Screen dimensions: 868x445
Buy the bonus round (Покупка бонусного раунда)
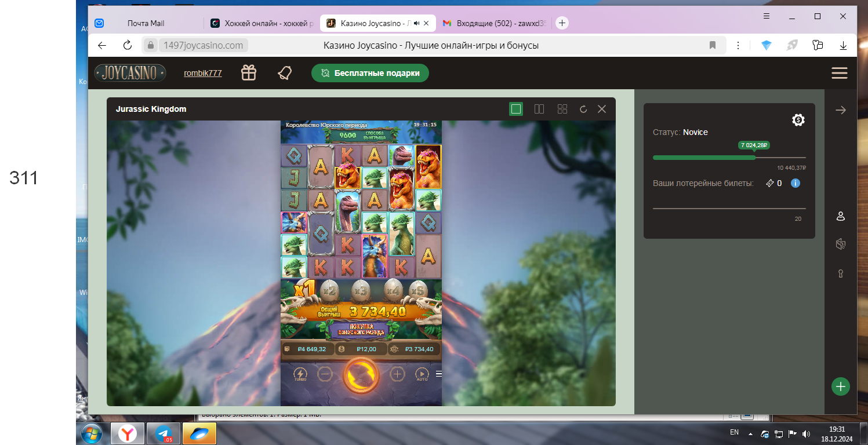361,330
